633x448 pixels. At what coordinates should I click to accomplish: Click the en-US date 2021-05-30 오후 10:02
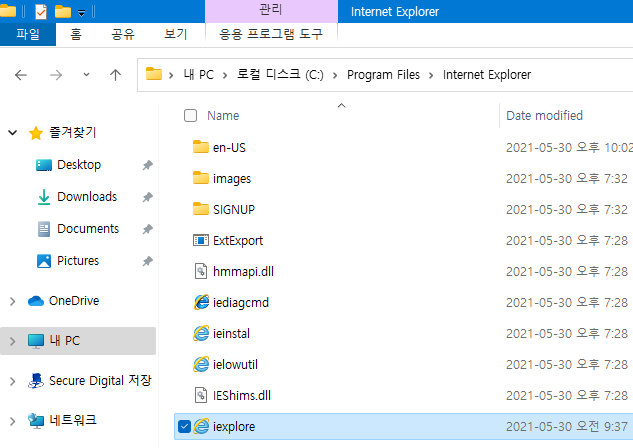569,148
